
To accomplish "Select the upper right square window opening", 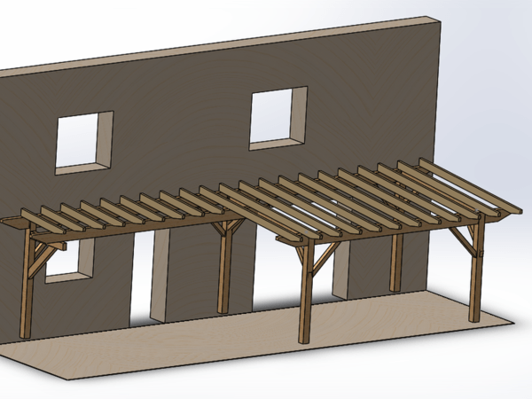I will pyautogui.click(x=275, y=119).
